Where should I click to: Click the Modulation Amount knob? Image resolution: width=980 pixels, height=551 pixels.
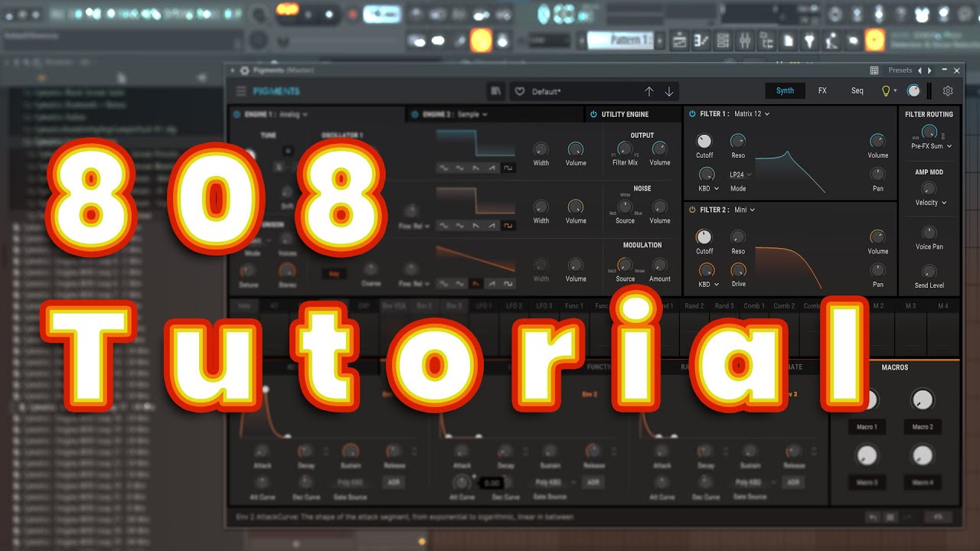[x=660, y=265]
